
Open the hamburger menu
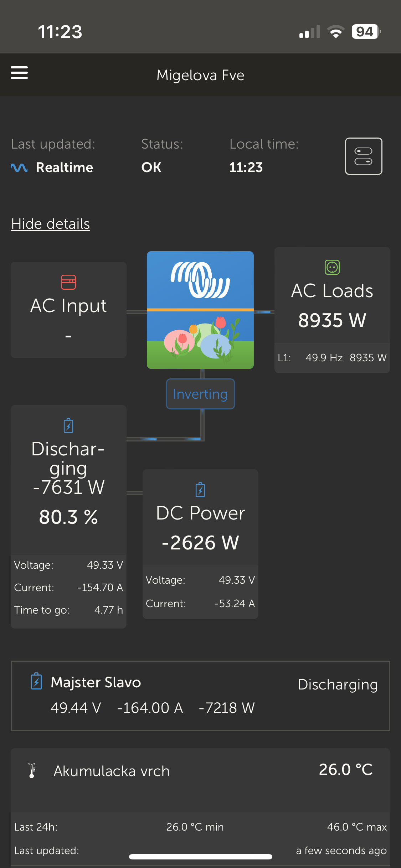point(19,73)
